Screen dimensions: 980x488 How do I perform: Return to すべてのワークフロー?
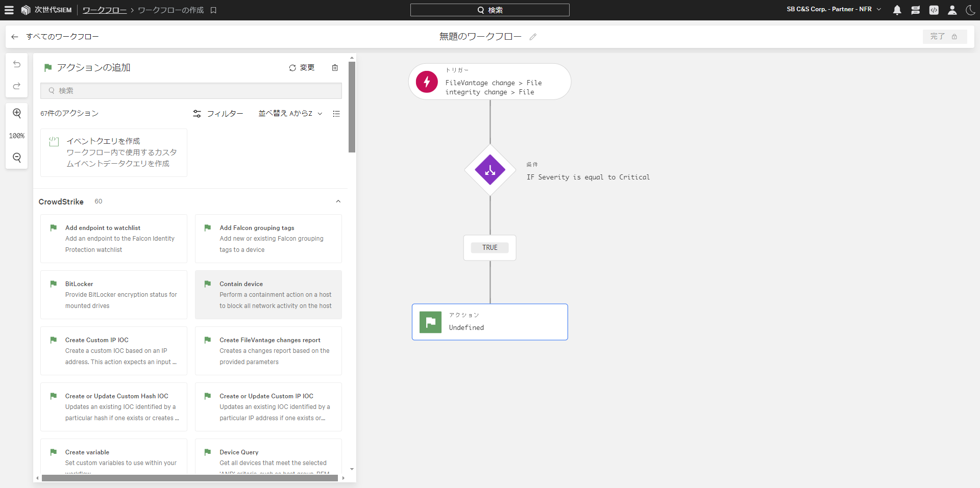[62, 37]
